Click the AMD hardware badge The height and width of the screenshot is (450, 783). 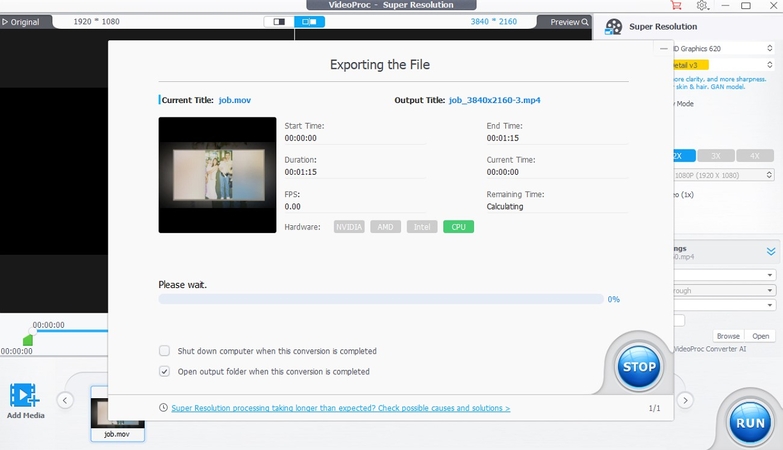(x=386, y=227)
